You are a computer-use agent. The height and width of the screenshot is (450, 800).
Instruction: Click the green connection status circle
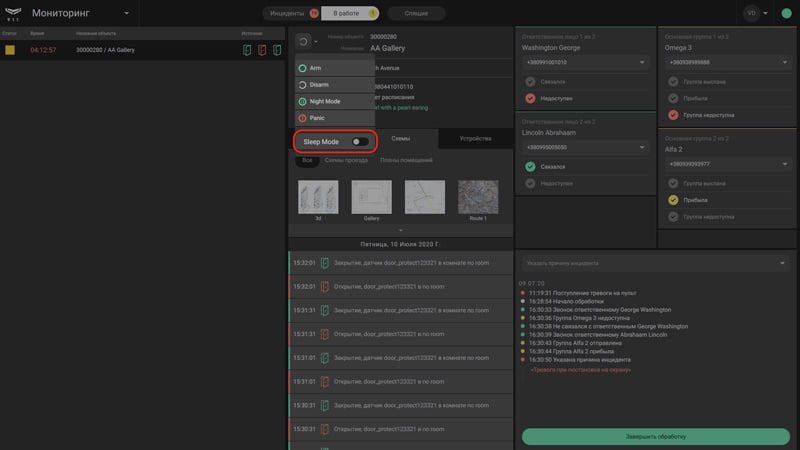[786, 13]
